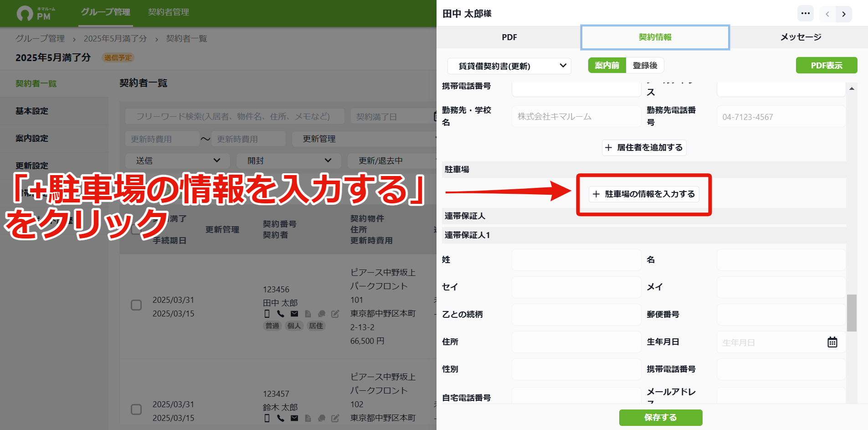Image resolution: width=868 pixels, height=430 pixels.
Task: Click the free word search field
Action: tap(234, 116)
